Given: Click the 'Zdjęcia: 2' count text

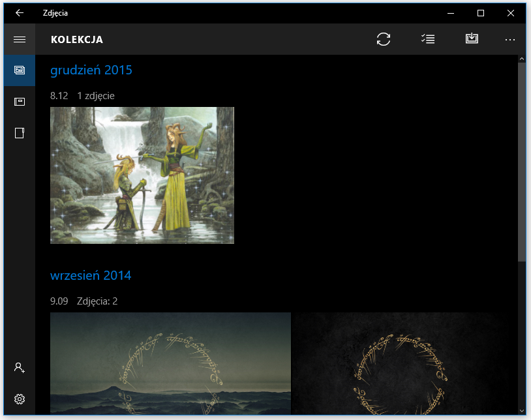Looking at the screenshot, I should point(97,301).
